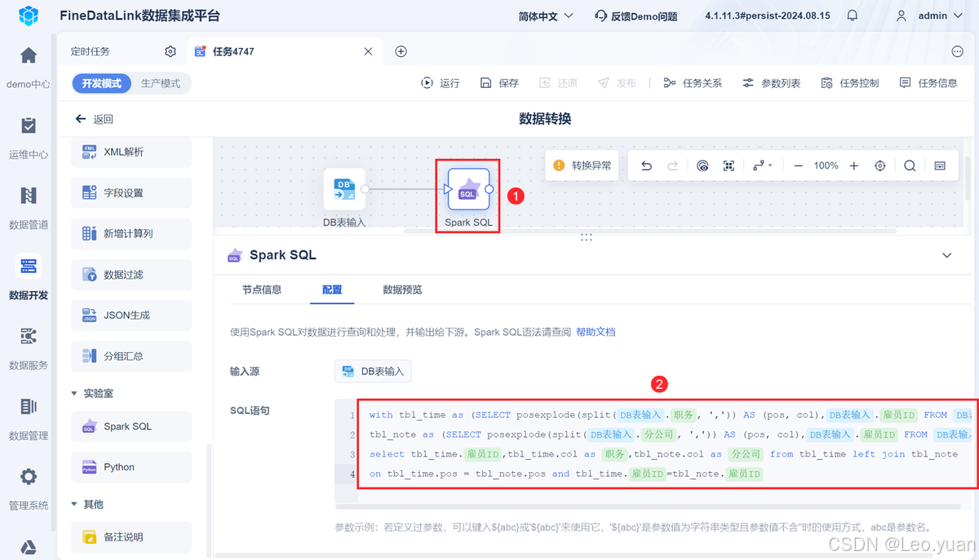This screenshot has width=979, height=560.
Task: Select the 字段设置 operator
Action: (x=131, y=193)
